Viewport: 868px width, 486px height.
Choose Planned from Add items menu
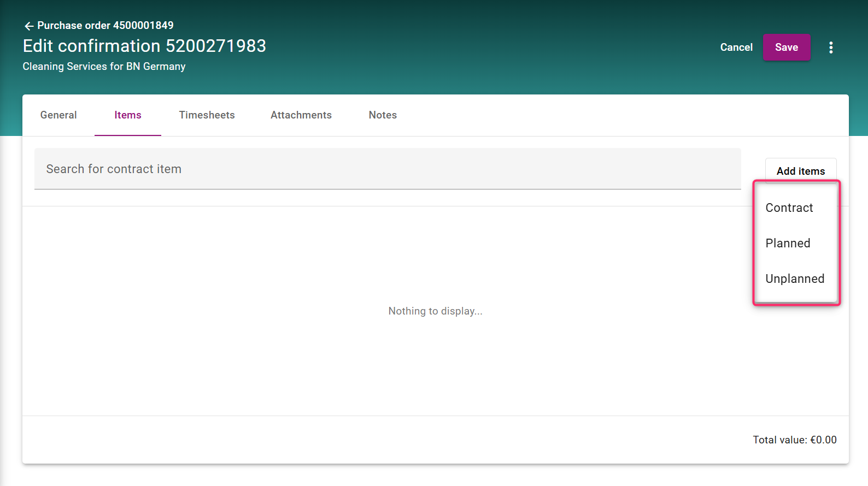coord(788,244)
